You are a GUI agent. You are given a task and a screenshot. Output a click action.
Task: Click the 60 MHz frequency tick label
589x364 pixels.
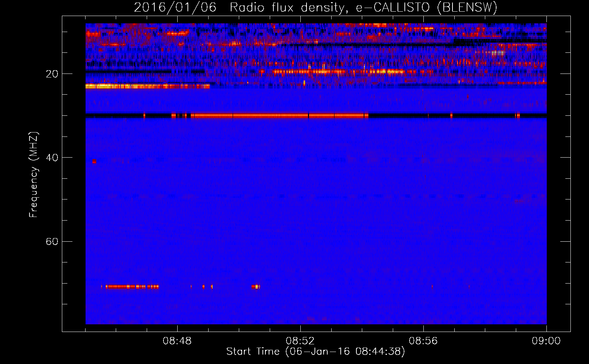pyautogui.click(x=52, y=242)
